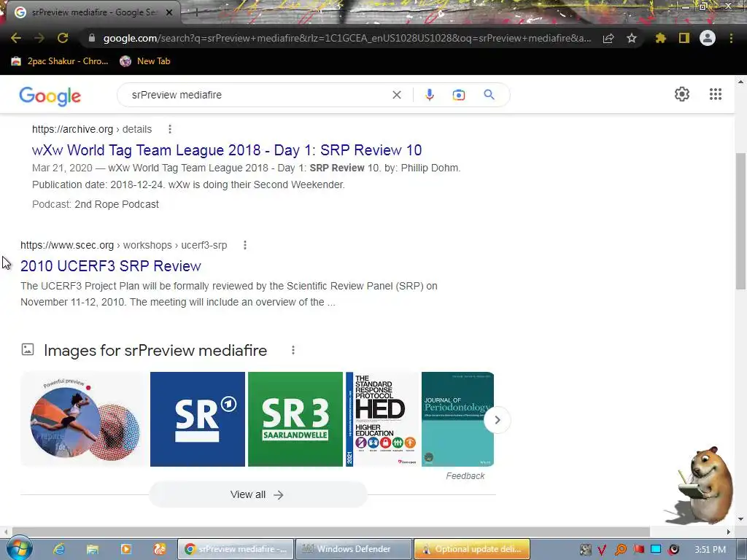Image resolution: width=747 pixels, height=560 pixels.
Task: Search by image with camera icon
Action: (x=458, y=95)
